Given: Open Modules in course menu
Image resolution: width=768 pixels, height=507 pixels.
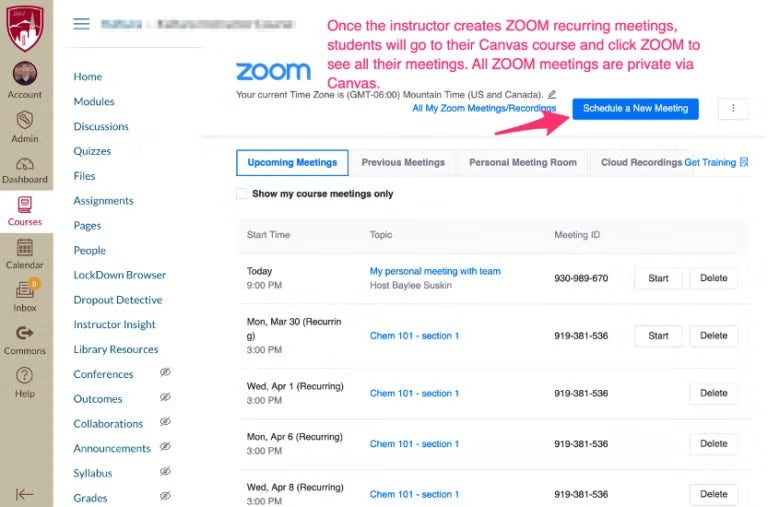Looking at the screenshot, I should [94, 102].
